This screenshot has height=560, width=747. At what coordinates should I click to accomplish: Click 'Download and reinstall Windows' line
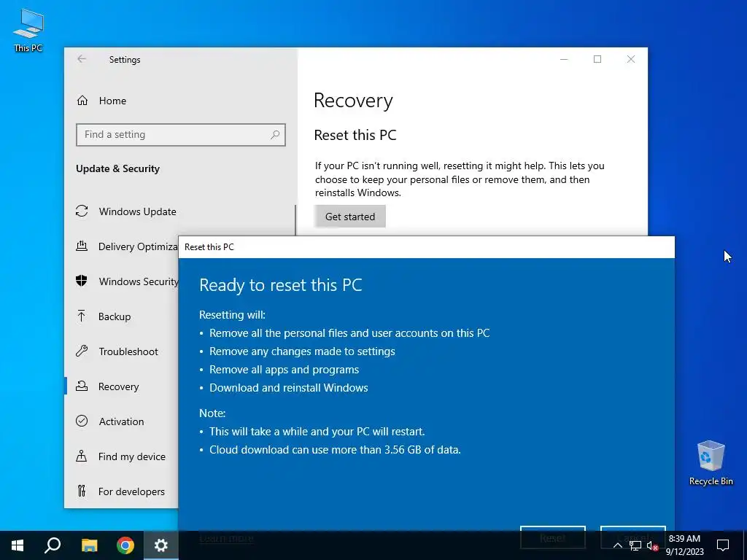click(x=289, y=388)
